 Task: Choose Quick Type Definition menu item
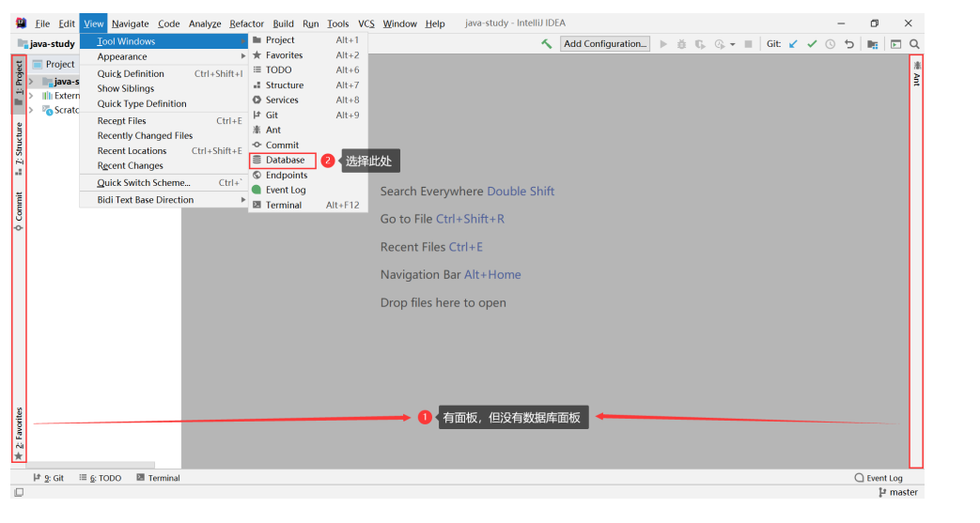point(163,103)
